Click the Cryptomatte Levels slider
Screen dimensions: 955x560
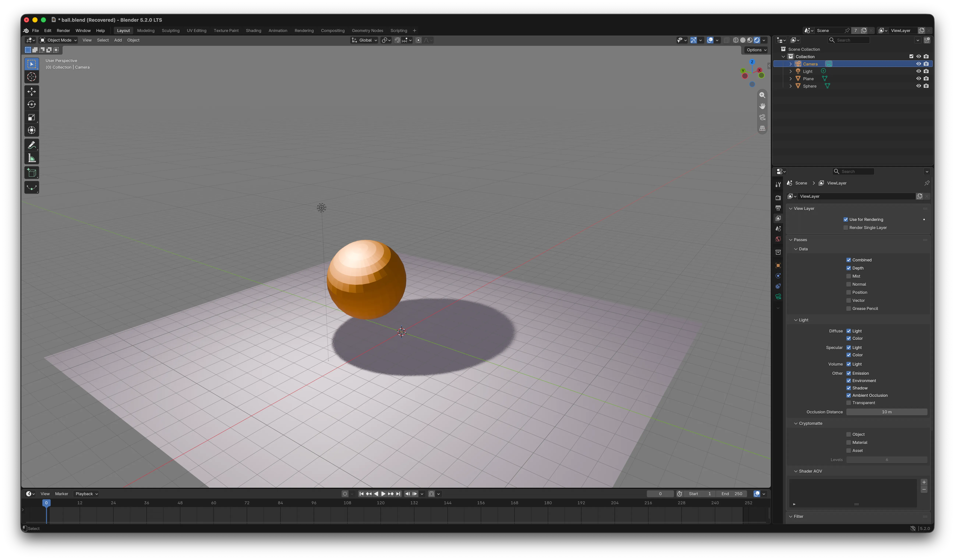886,460
